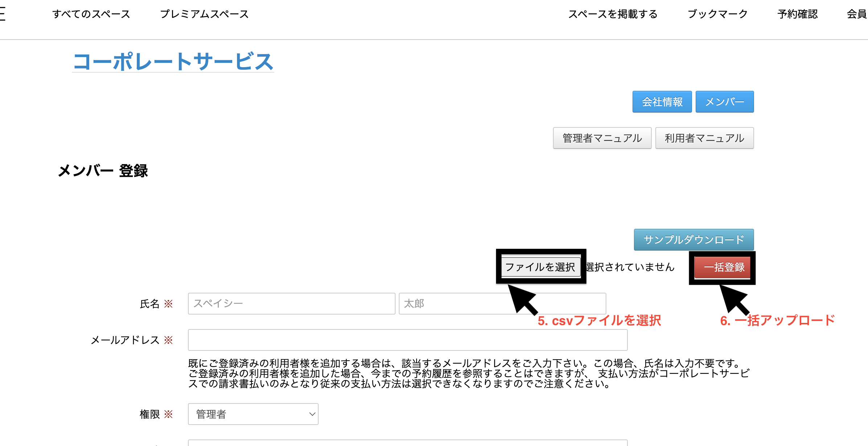
Task: Open the 管理者マニュアル
Action: pos(602,138)
